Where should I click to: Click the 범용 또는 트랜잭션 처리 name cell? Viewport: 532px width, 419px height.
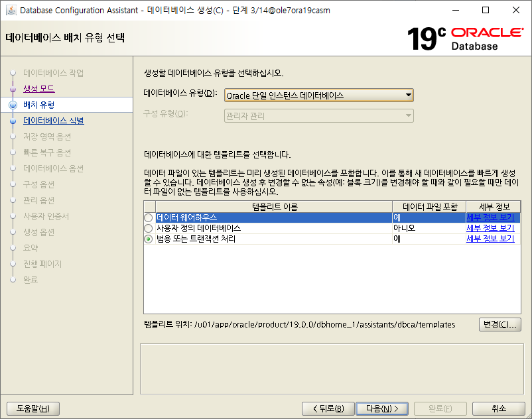(274, 239)
